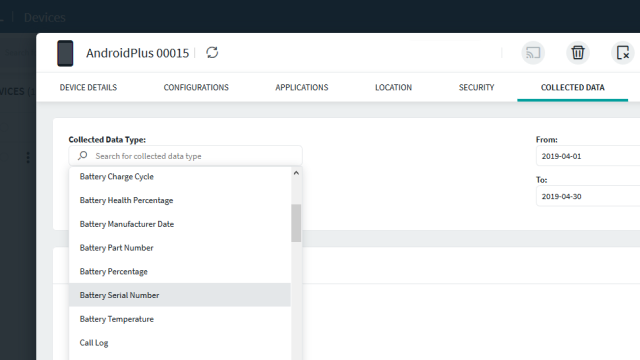Select Battery Serial Number option
Viewport: 640px width, 360px height.
(180, 295)
